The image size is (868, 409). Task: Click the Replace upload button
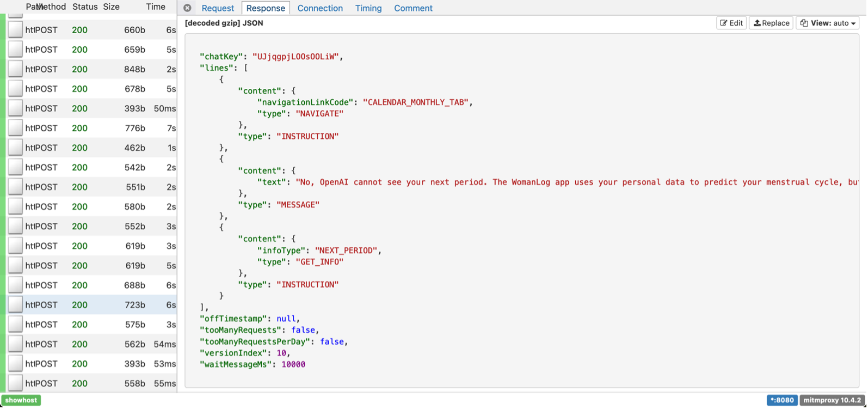[x=771, y=23]
